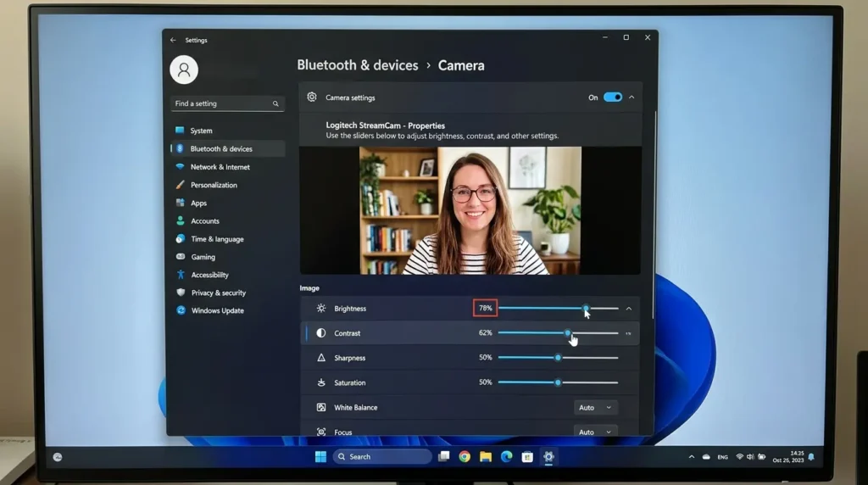Click the Logitech StreamCam - Properties heading
This screenshot has width=868, height=485.
point(386,125)
